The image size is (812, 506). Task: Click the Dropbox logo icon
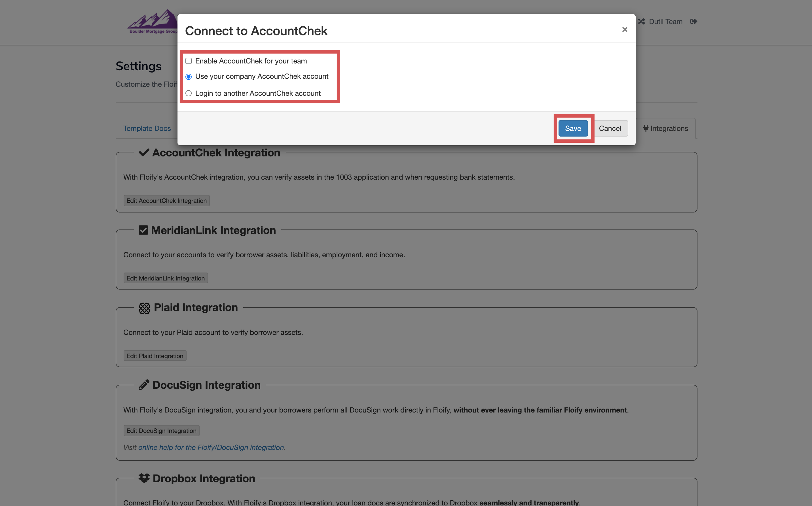pos(144,478)
